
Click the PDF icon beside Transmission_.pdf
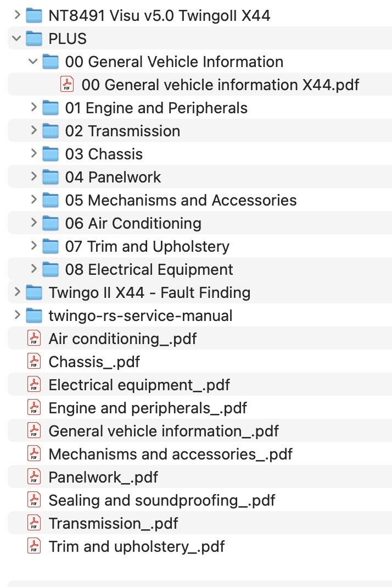pos(34,523)
